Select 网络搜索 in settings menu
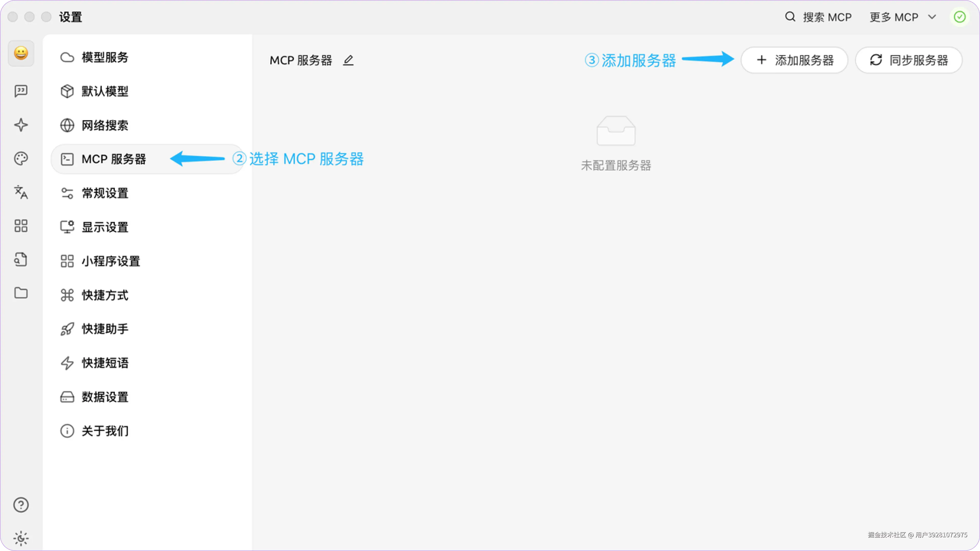Image resolution: width=980 pixels, height=551 pixels. [105, 125]
